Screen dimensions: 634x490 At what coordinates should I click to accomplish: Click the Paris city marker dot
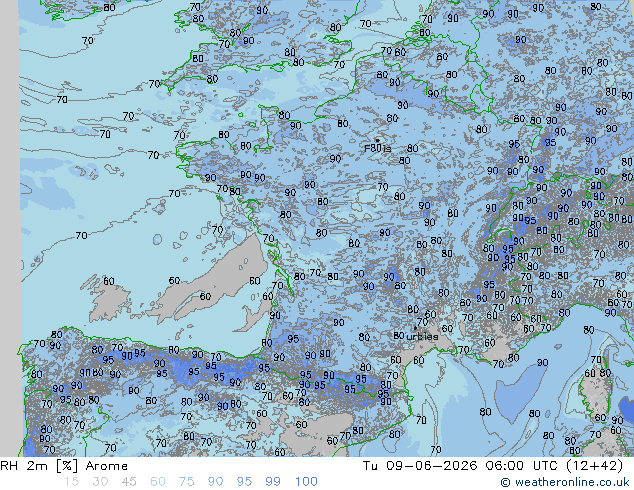pos(378,140)
